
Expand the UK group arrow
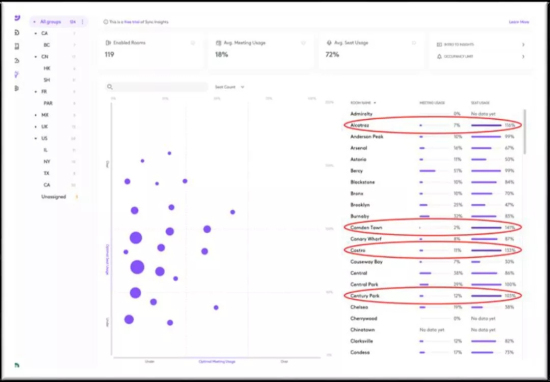pyautogui.click(x=35, y=127)
